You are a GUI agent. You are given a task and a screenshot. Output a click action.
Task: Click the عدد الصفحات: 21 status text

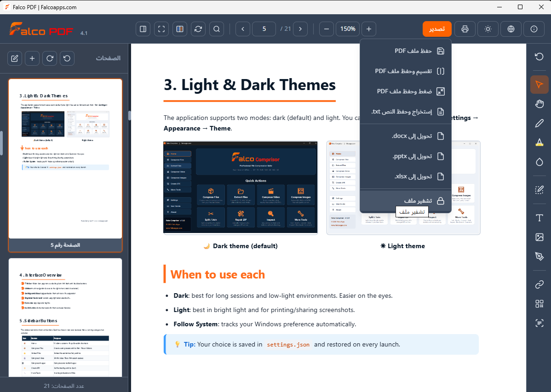pyautogui.click(x=64, y=386)
